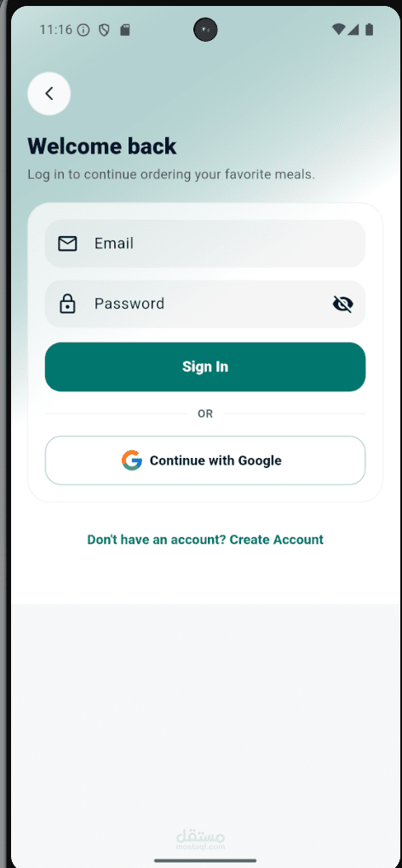Click the Welcome back heading
The height and width of the screenshot is (868, 402).
point(102,146)
